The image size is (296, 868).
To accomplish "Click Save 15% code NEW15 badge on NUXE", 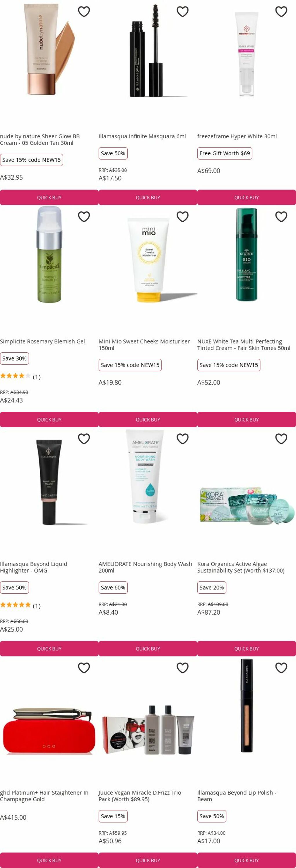I will click(229, 365).
